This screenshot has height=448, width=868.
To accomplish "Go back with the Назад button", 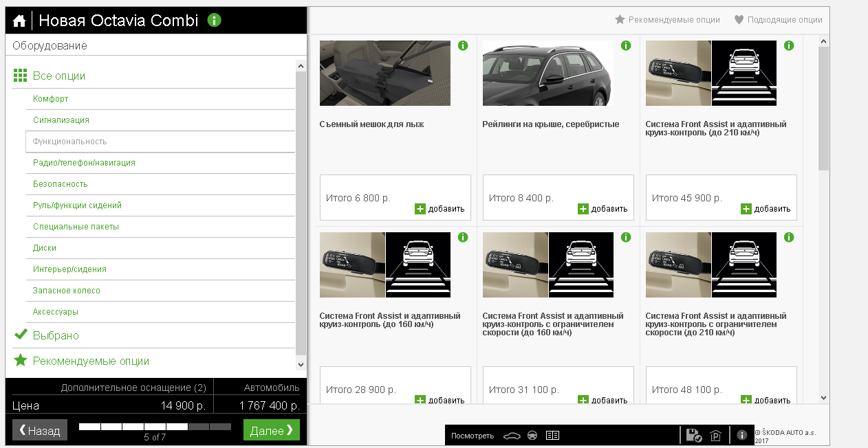I will point(40,430).
